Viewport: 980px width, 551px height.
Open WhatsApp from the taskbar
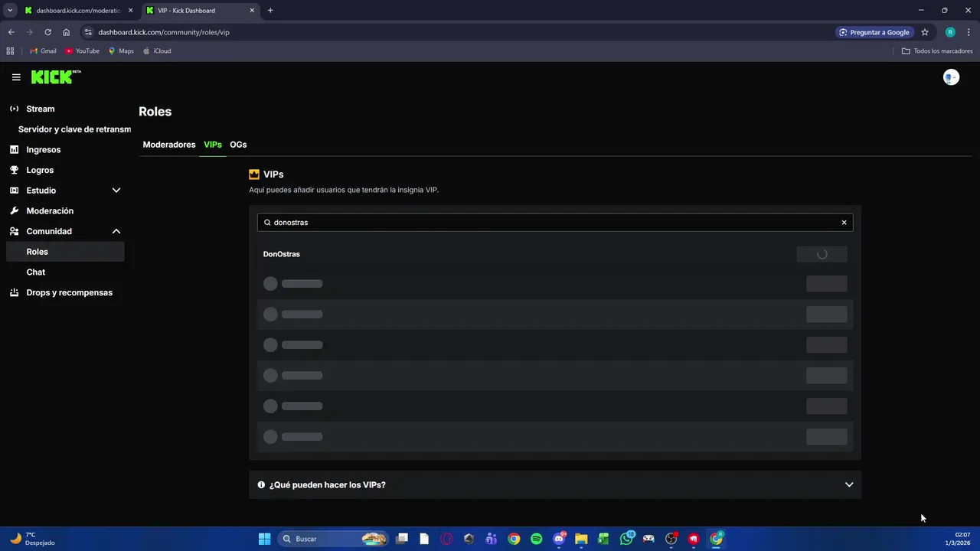626,539
